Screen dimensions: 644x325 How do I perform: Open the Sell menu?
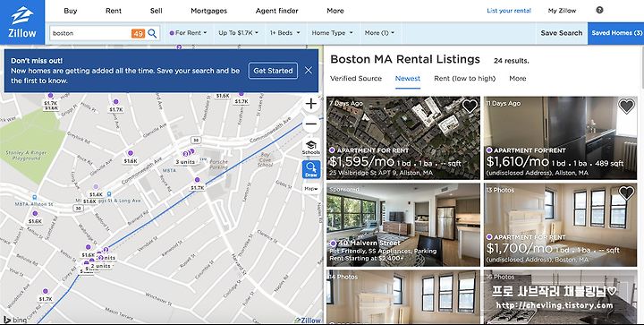coord(156,11)
